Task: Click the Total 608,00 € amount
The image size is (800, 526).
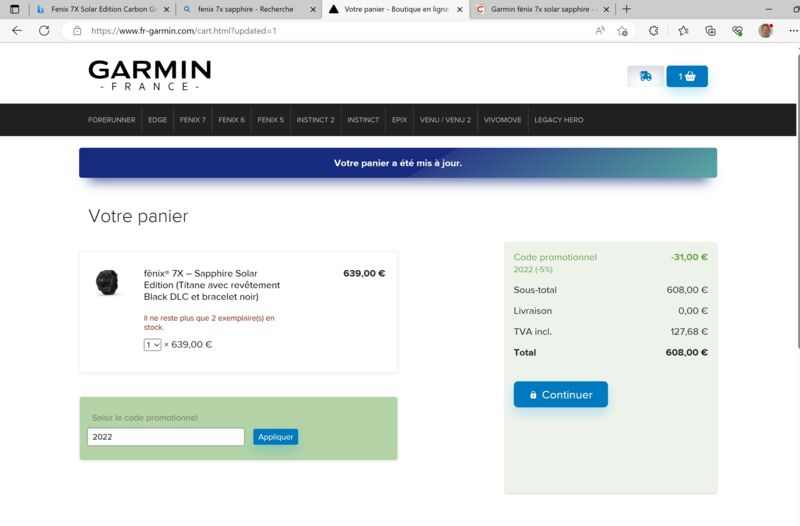Action: 686,353
